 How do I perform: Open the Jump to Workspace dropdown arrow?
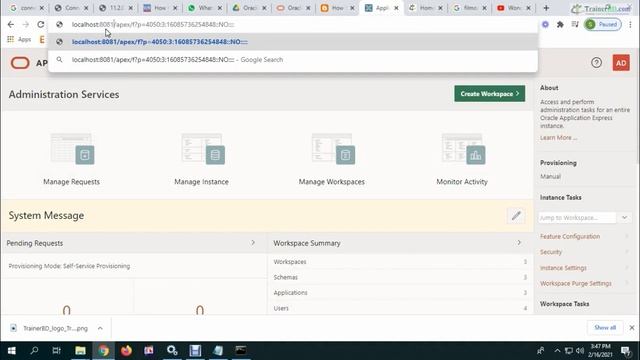click(x=624, y=218)
